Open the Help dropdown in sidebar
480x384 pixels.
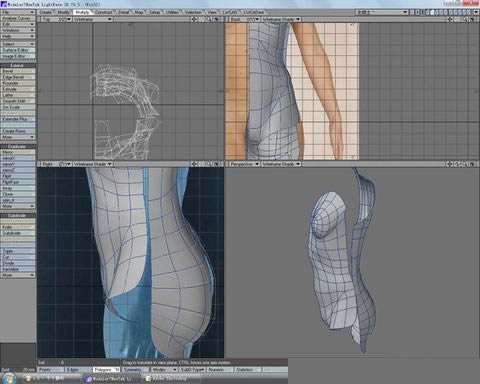tap(18, 36)
